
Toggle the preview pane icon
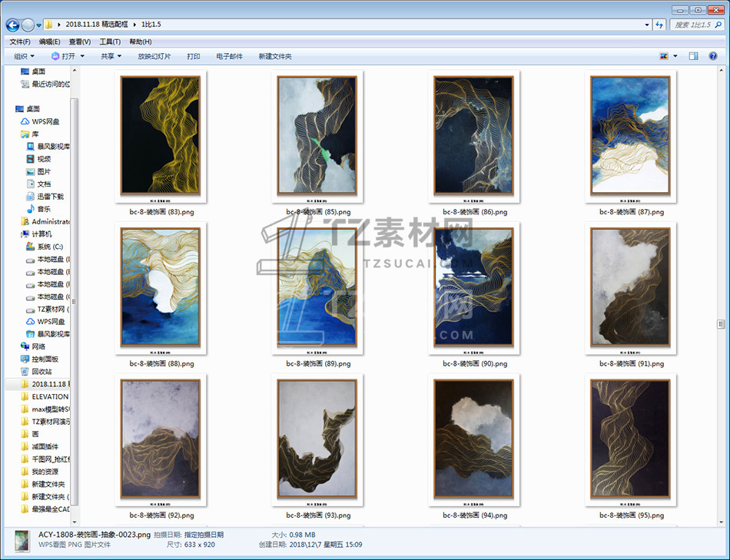[x=693, y=56]
